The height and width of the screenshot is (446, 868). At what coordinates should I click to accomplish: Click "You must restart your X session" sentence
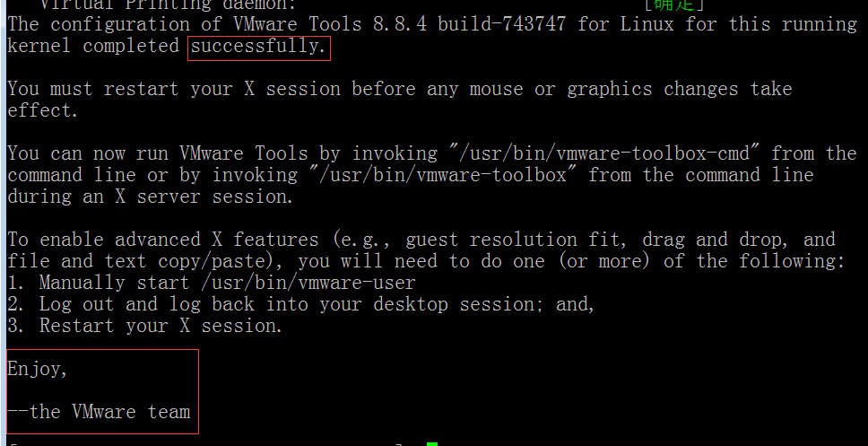174,89
